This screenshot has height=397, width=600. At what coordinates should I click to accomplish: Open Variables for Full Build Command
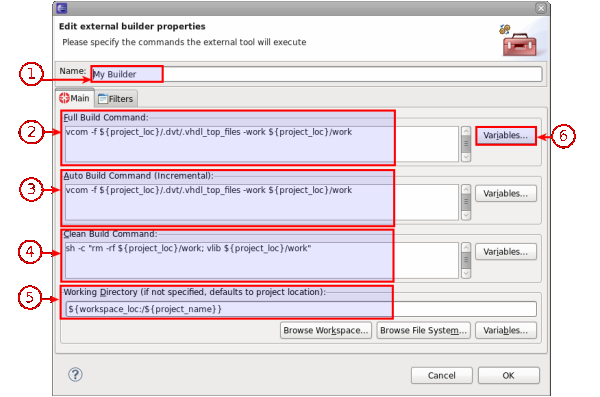pos(505,136)
